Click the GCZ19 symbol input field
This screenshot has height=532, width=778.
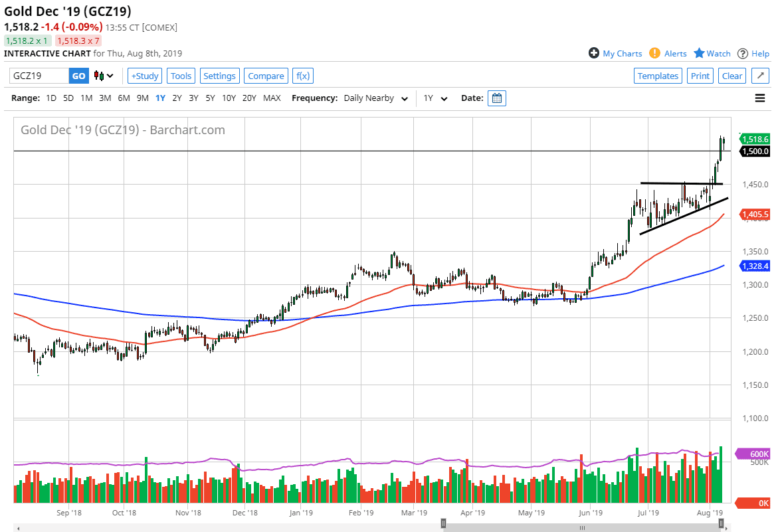39,76
